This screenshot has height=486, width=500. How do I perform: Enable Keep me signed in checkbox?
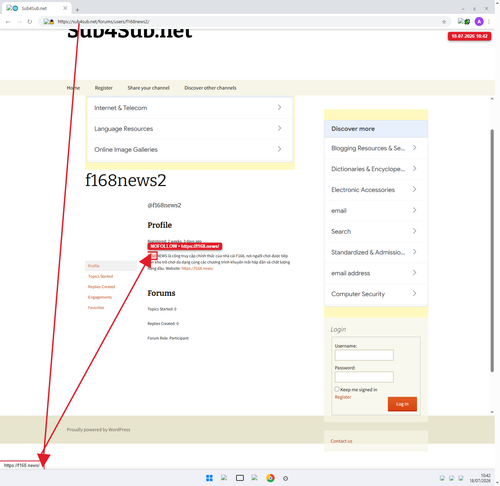[337, 389]
